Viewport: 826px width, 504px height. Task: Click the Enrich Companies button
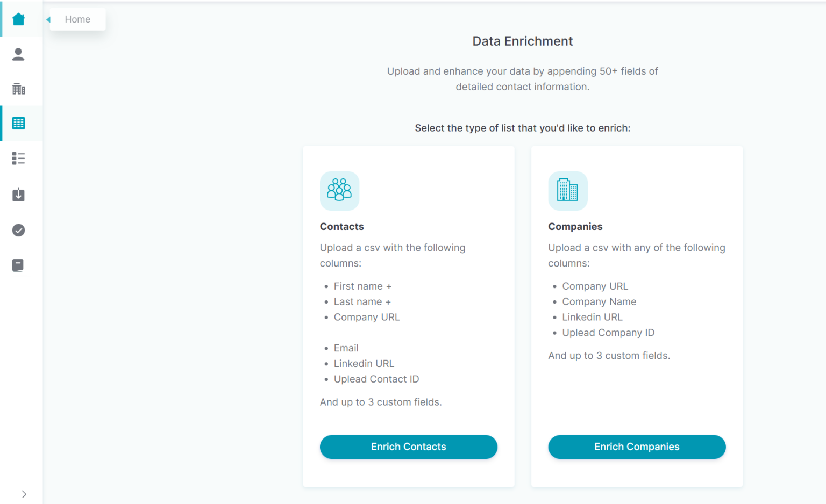637,447
